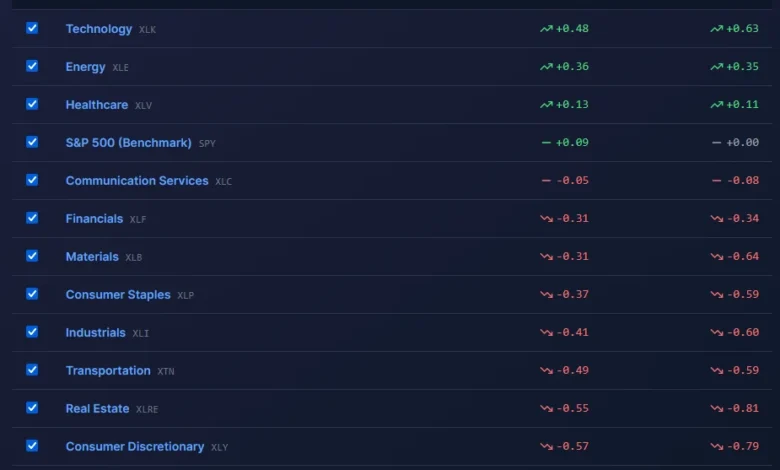This screenshot has height=470, width=780.
Task: Toggle the Energy XLE checkbox
Action: click(32, 66)
